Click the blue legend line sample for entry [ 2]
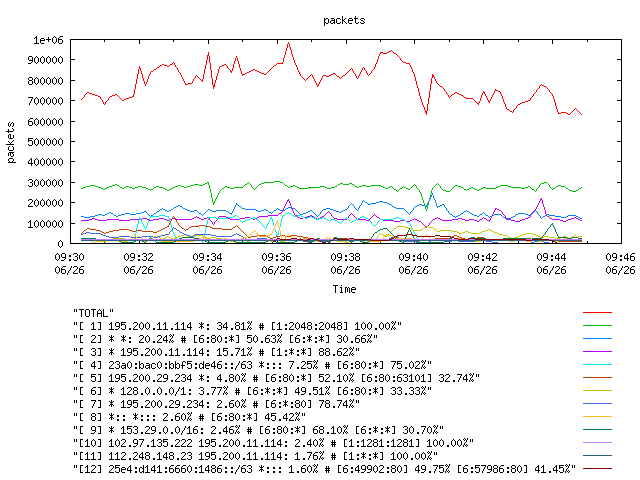640x480 pixels. click(x=598, y=339)
